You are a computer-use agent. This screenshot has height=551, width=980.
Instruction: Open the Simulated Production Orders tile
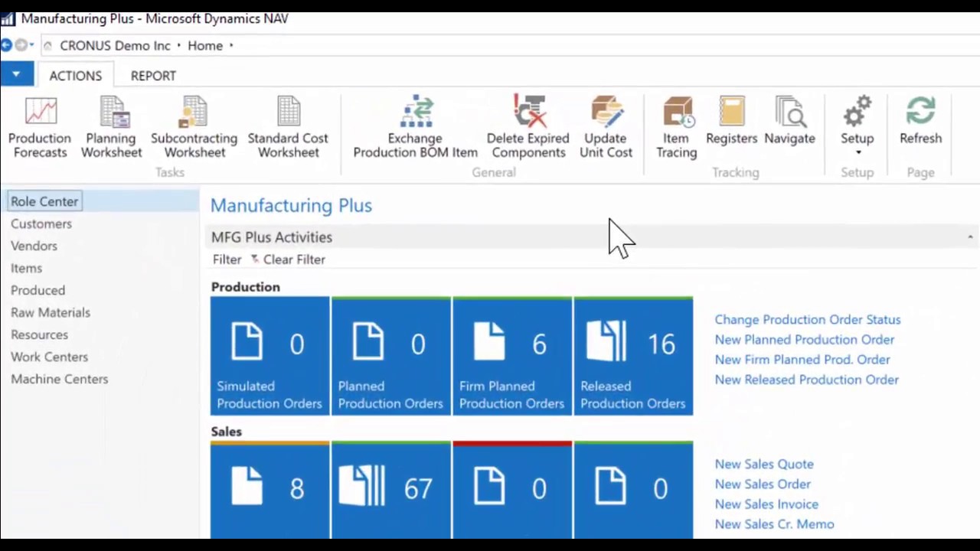click(x=269, y=357)
